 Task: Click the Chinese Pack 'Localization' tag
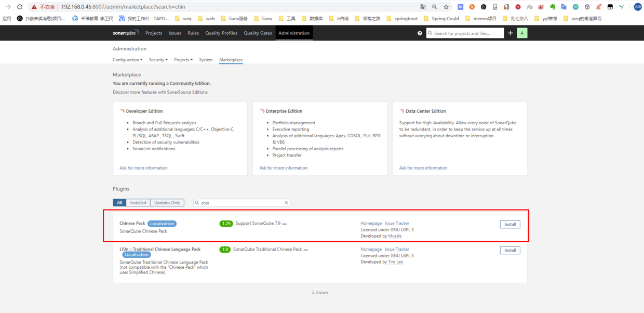click(162, 224)
